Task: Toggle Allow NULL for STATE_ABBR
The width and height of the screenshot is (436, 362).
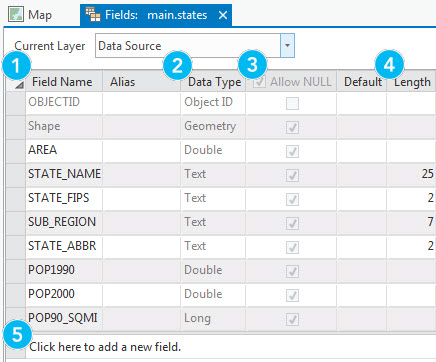Action: tap(292, 247)
